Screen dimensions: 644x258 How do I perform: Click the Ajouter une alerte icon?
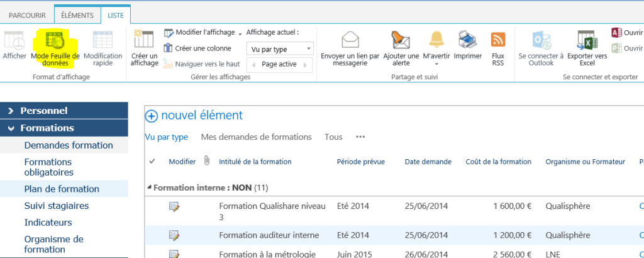[401, 40]
